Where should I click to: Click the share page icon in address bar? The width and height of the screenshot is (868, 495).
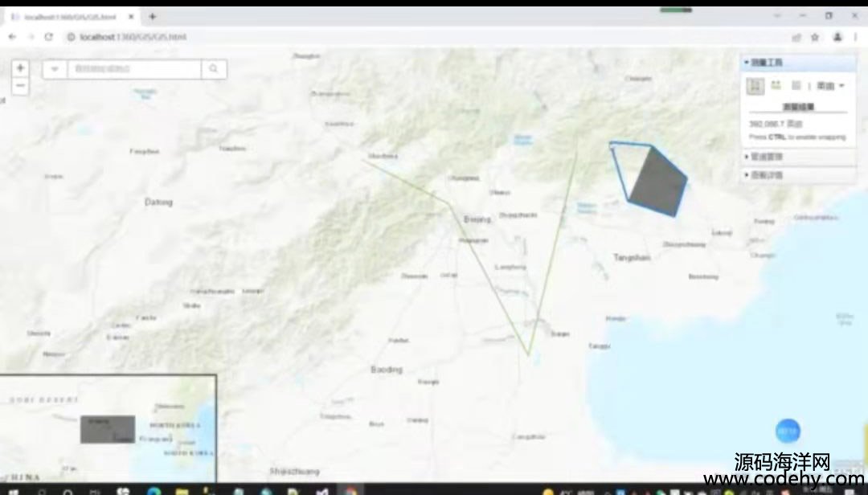click(x=796, y=37)
